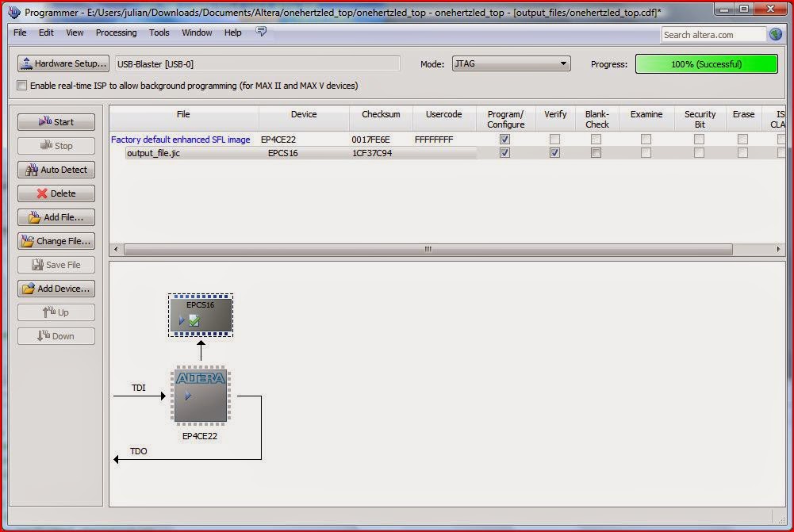Image resolution: width=794 pixels, height=532 pixels.
Task: Toggle Program/Configure for output_file.jic row
Action: [504, 153]
